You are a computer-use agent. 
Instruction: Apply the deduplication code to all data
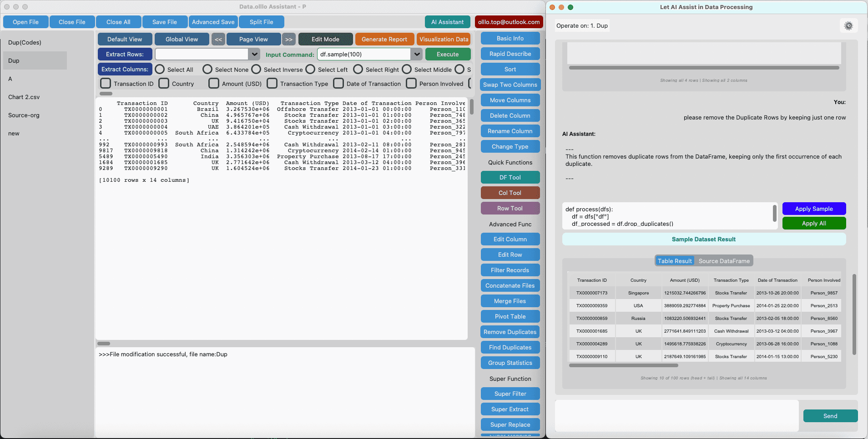point(813,223)
